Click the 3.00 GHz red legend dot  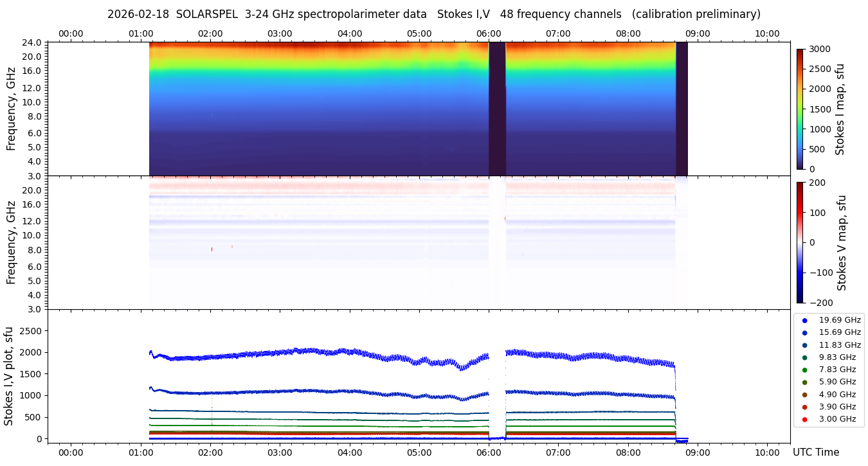coord(804,419)
